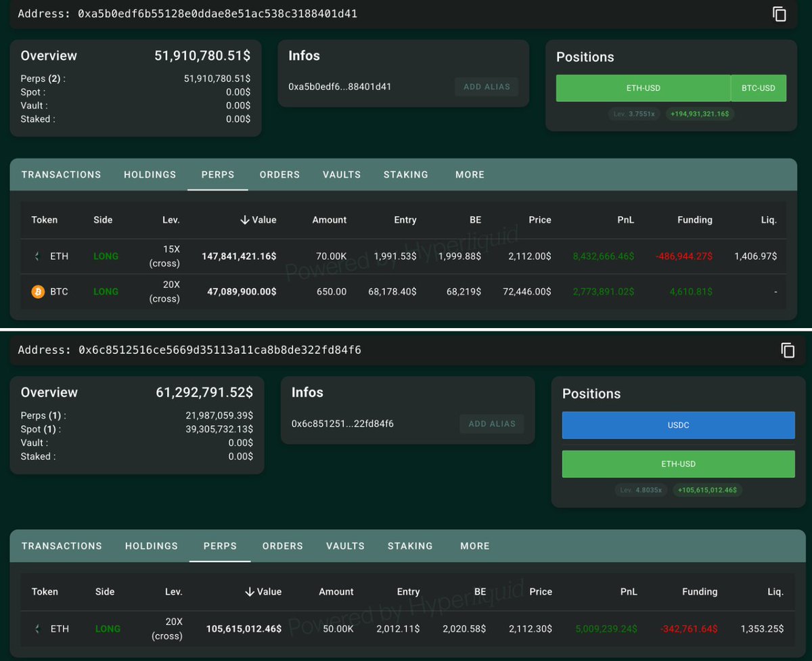Open the MORE menu in the upper tab bar
The width and height of the screenshot is (812, 661).
(x=470, y=175)
